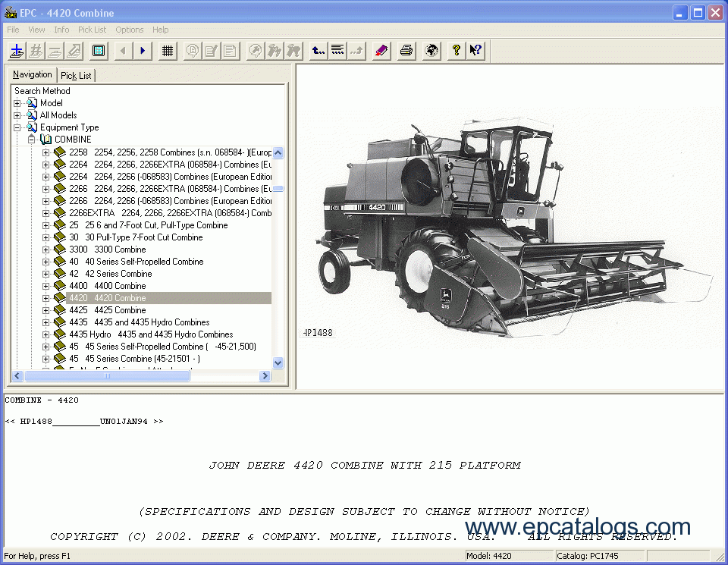Minimize the EPC 4420 Combine window

[x=680, y=13]
